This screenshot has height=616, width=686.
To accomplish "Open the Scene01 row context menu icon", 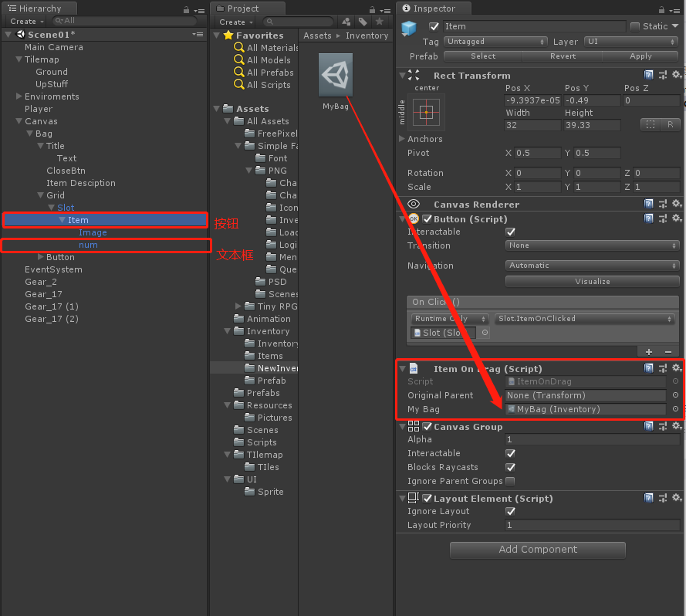I will click(198, 34).
